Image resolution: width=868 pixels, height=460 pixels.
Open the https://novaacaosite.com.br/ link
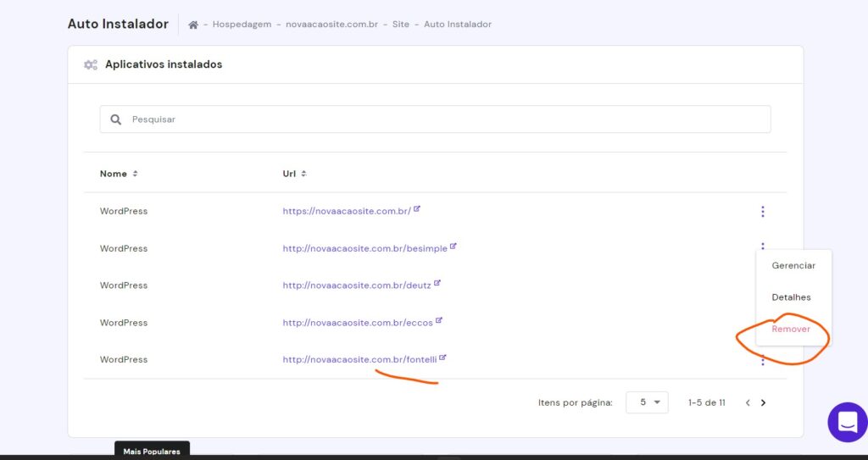tap(346, 211)
